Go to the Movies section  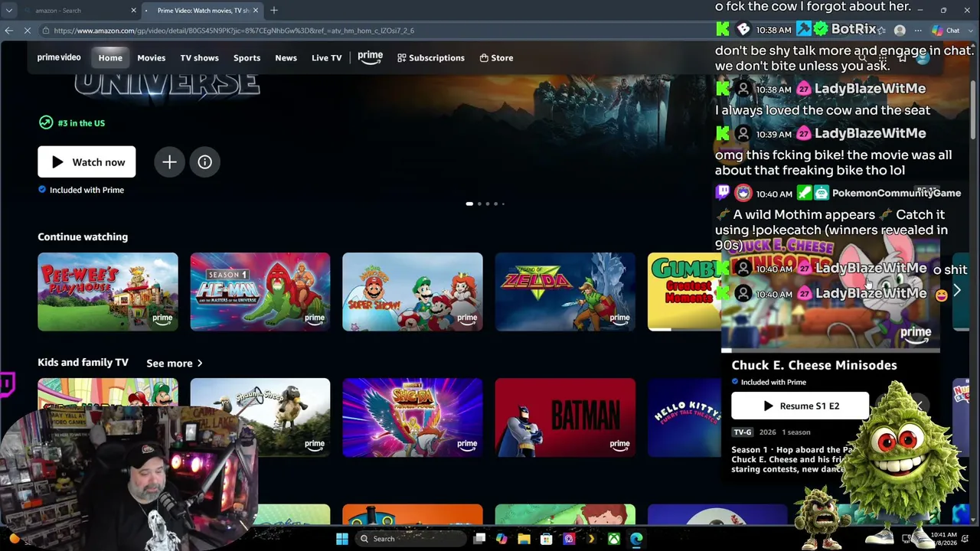pyautogui.click(x=151, y=57)
